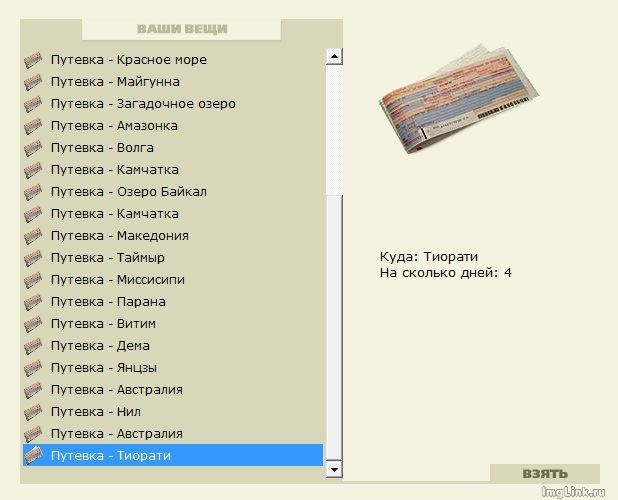Click the ticket icon next to Майгунна
This screenshot has height=500, width=618.
click(x=34, y=82)
